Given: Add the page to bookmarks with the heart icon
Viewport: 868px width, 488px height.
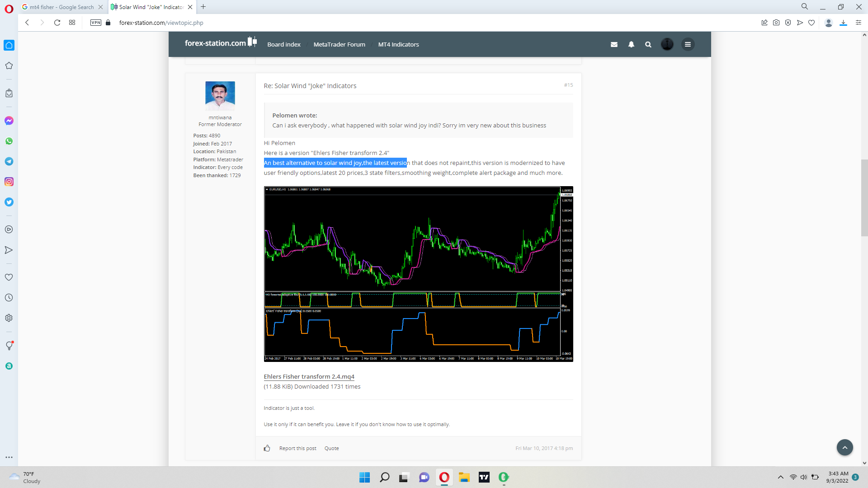Looking at the screenshot, I should point(811,23).
